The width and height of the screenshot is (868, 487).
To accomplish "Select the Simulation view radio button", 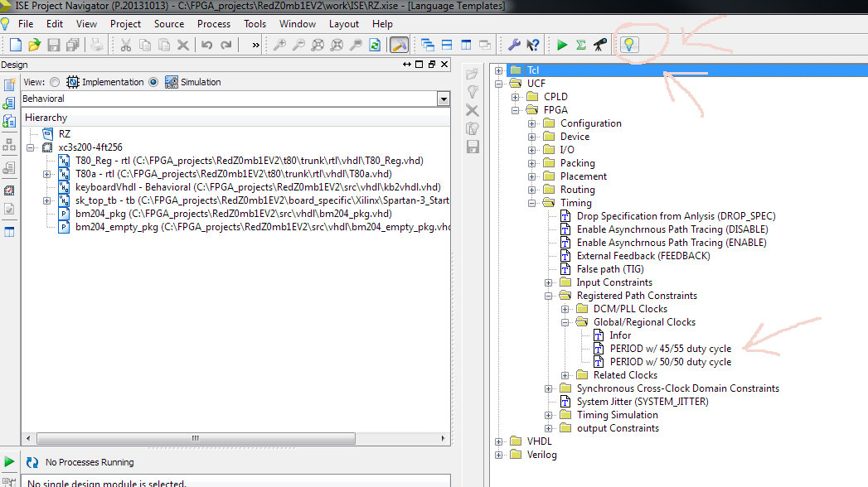I will click(x=153, y=82).
